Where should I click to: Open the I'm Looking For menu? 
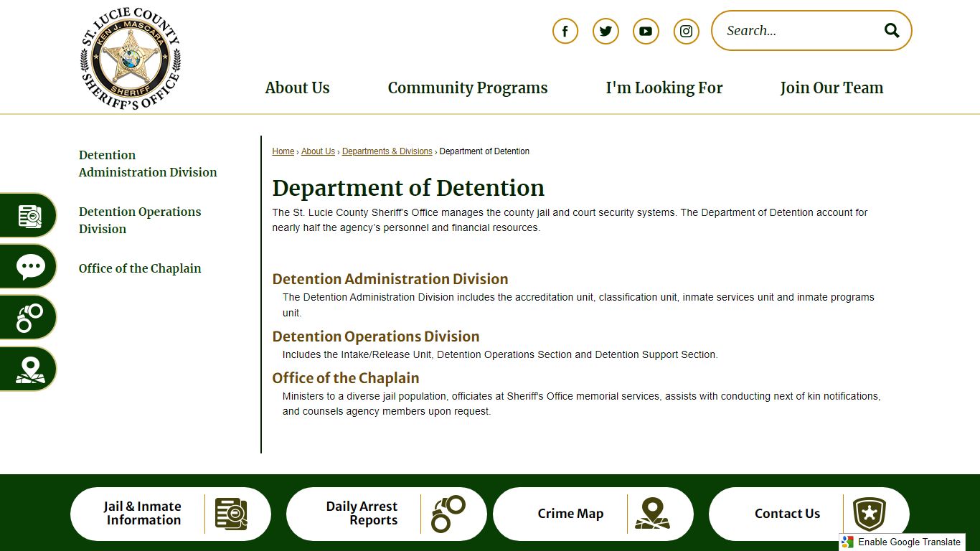[664, 88]
